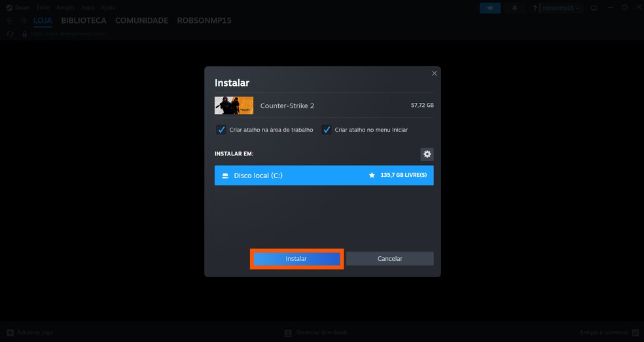The width and height of the screenshot is (644, 342).
Task: Click the Counter-Strike 2 game thumbnail
Action: click(x=234, y=105)
